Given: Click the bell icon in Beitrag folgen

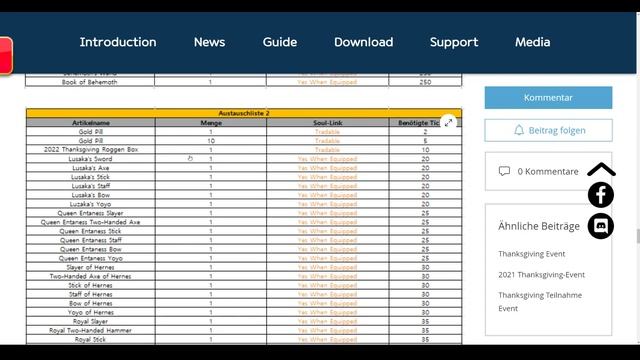Looking at the screenshot, I should (519, 130).
